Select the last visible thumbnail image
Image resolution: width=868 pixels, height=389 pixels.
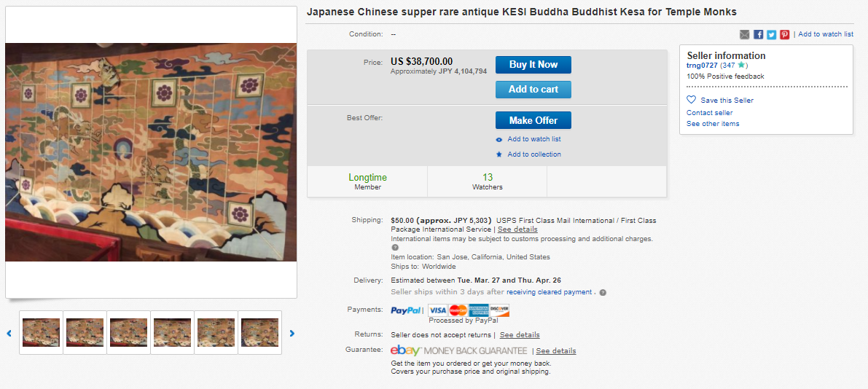coord(260,333)
